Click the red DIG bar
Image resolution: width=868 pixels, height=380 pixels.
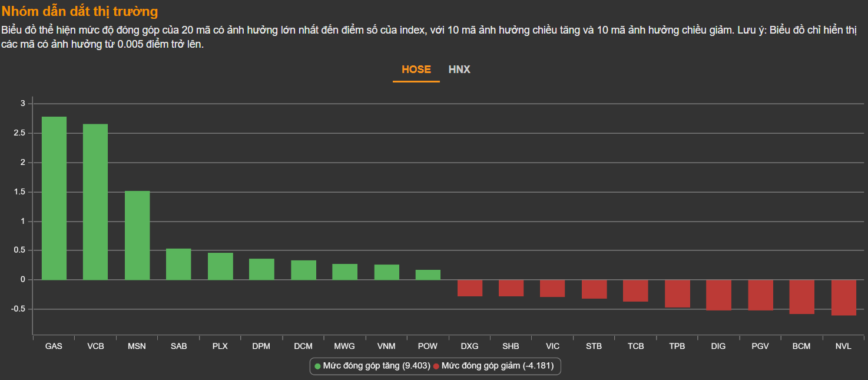(x=718, y=295)
